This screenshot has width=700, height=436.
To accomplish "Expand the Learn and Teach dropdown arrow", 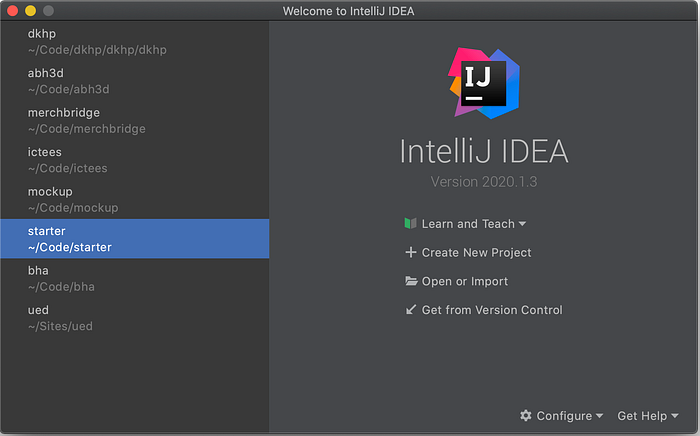I will (x=522, y=224).
